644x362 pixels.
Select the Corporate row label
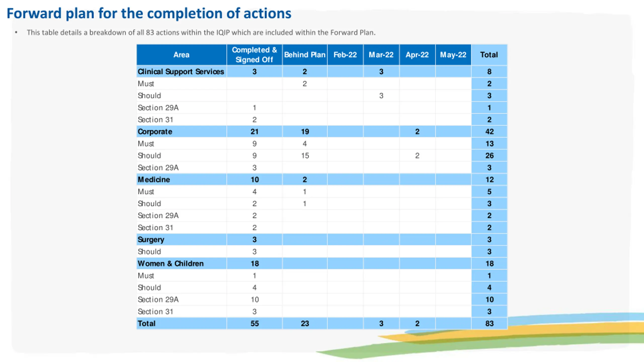tap(155, 131)
